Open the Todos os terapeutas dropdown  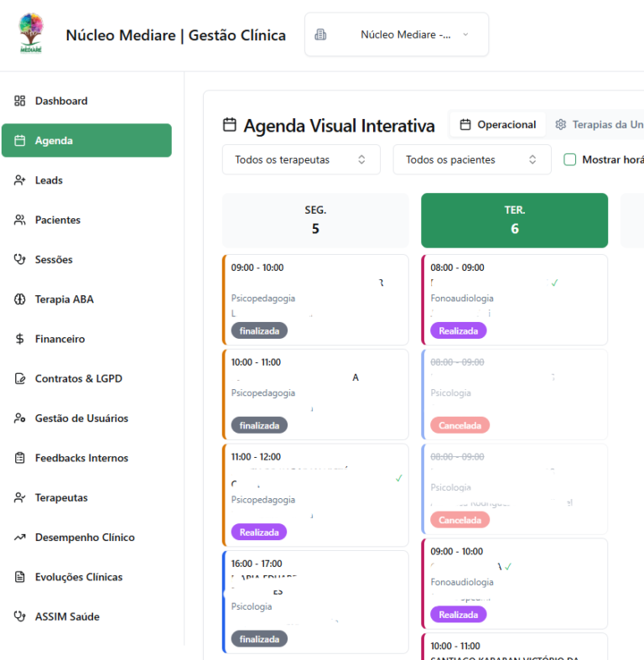[301, 159]
